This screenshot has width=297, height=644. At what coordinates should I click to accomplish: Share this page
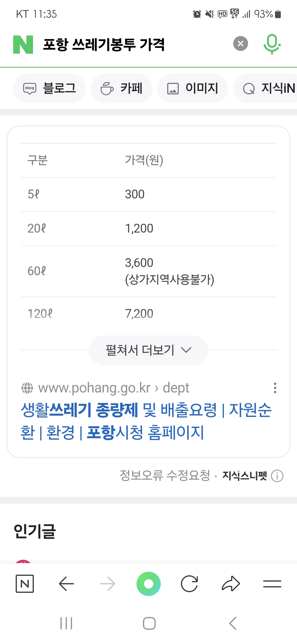coord(231,583)
